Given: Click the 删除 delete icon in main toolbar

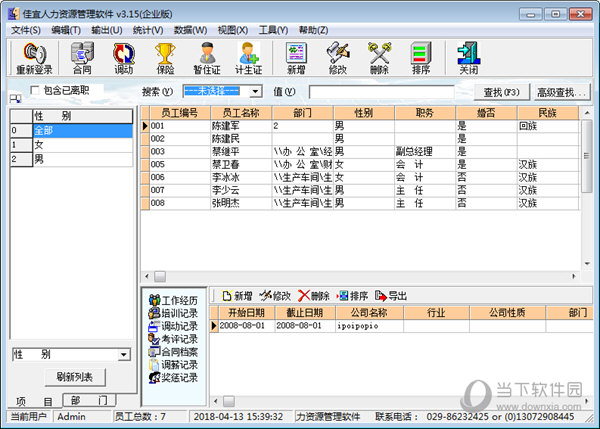Looking at the screenshot, I should click(x=379, y=58).
